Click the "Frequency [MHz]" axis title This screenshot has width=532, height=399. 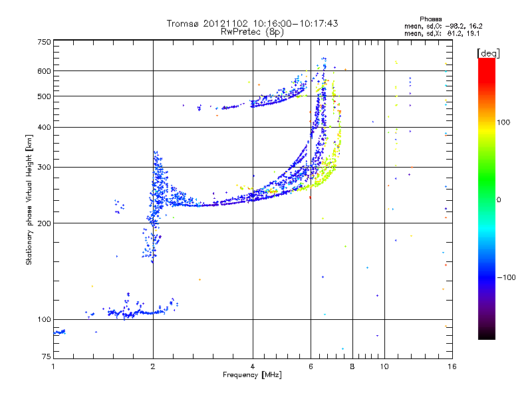coord(252,375)
